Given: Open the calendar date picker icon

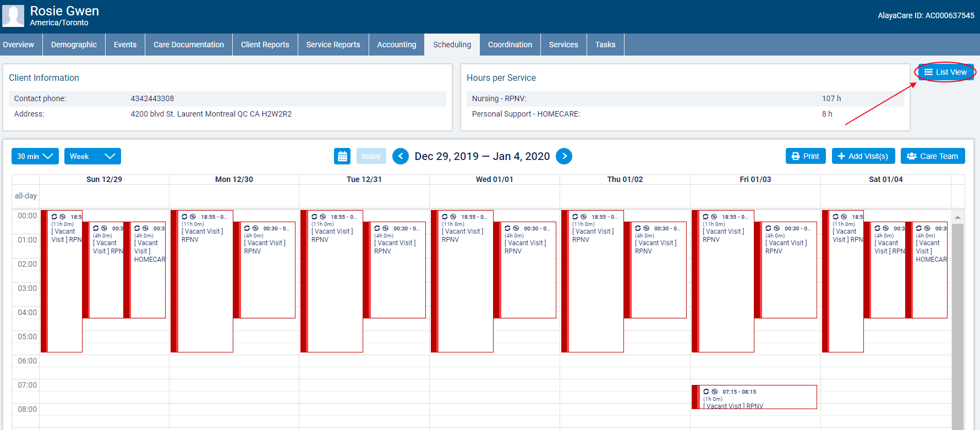Looking at the screenshot, I should click(x=342, y=156).
